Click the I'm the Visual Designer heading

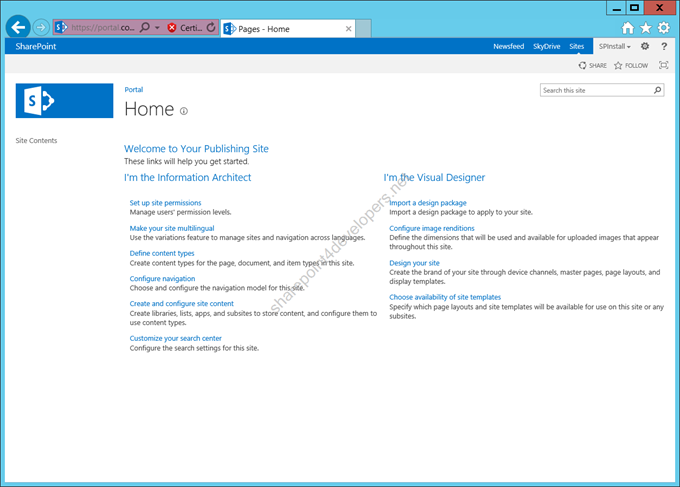tap(434, 177)
